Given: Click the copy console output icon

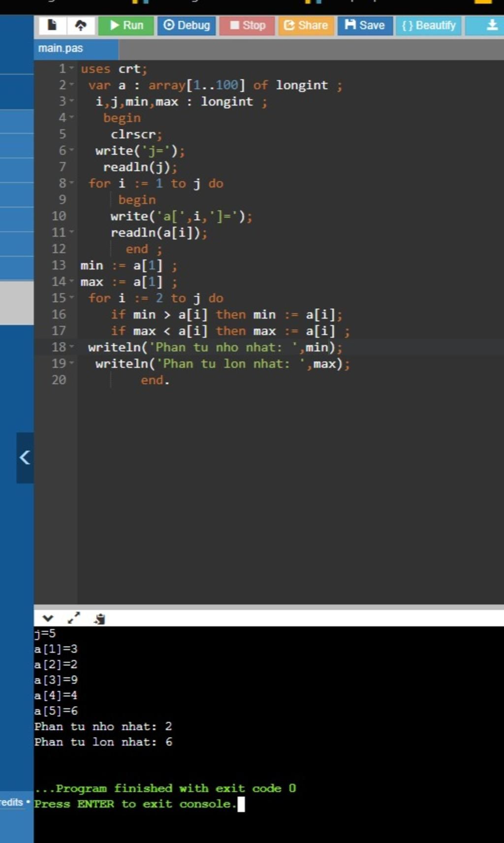Looking at the screenshot, I should (100, 619).
